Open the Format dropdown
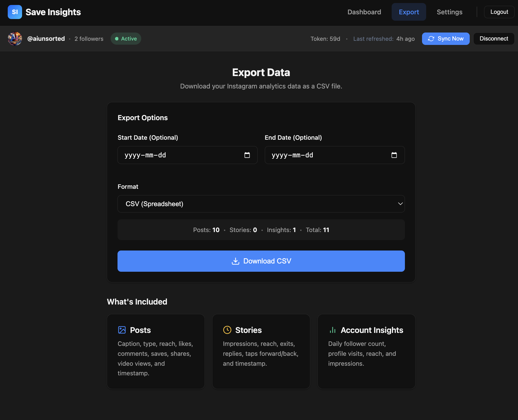This screenshot has width=518, height=420. click(261, 204)
